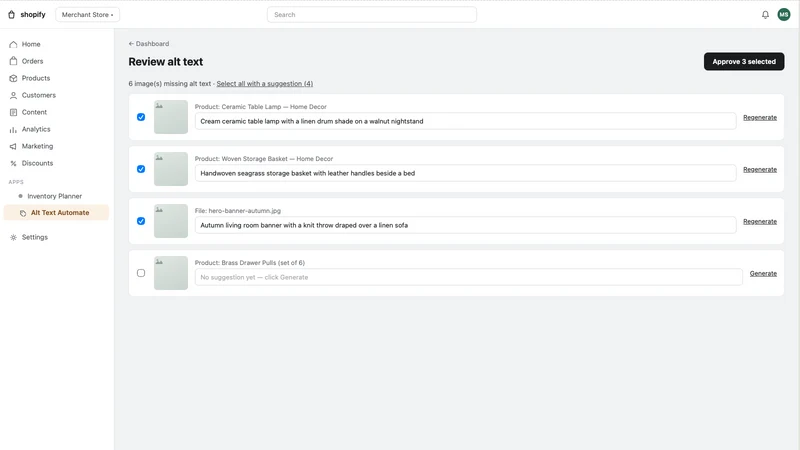Click the 6 image(s) missing alt text label

tap(169, 84)
